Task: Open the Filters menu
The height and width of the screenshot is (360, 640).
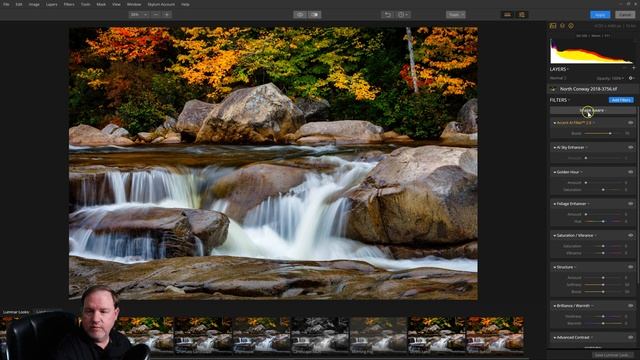Action: (x=69, y=4)
